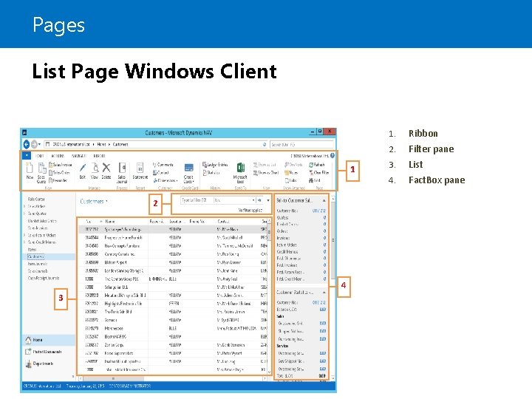Open the Sales Quote ribbon icon

pos(41,172)
